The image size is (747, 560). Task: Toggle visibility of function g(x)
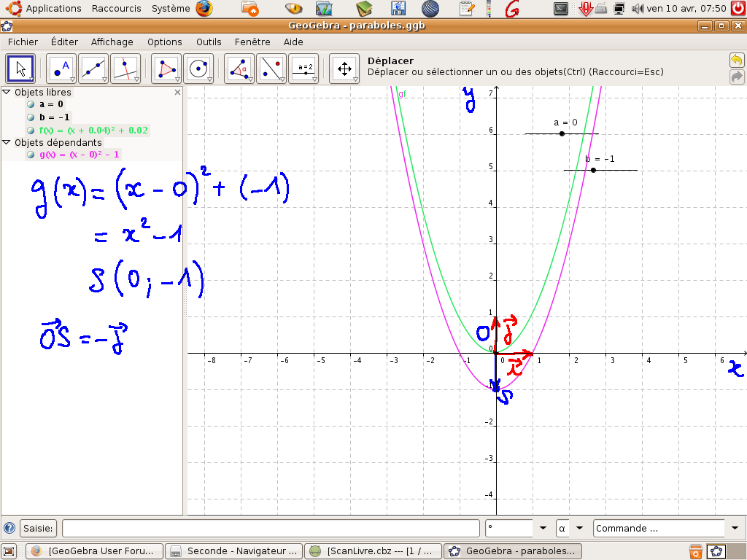[x=31, y=155]
